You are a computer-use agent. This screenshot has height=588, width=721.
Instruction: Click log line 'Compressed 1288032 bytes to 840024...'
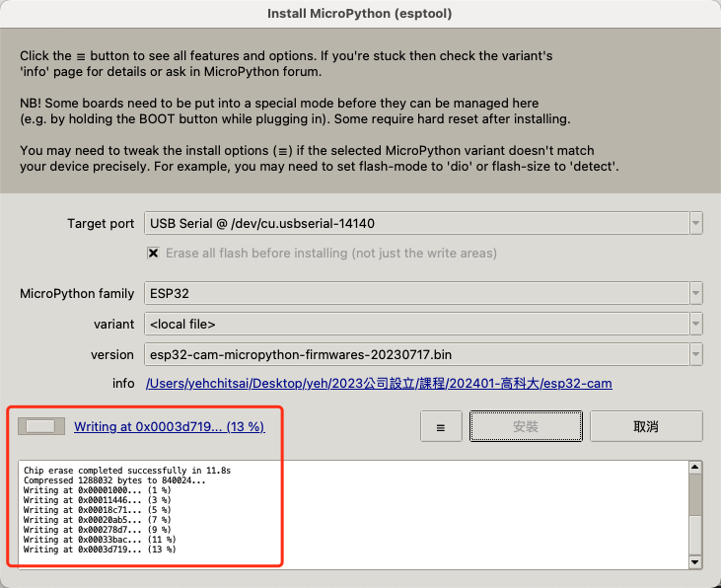pyautogui.click(x=114, y=480)
